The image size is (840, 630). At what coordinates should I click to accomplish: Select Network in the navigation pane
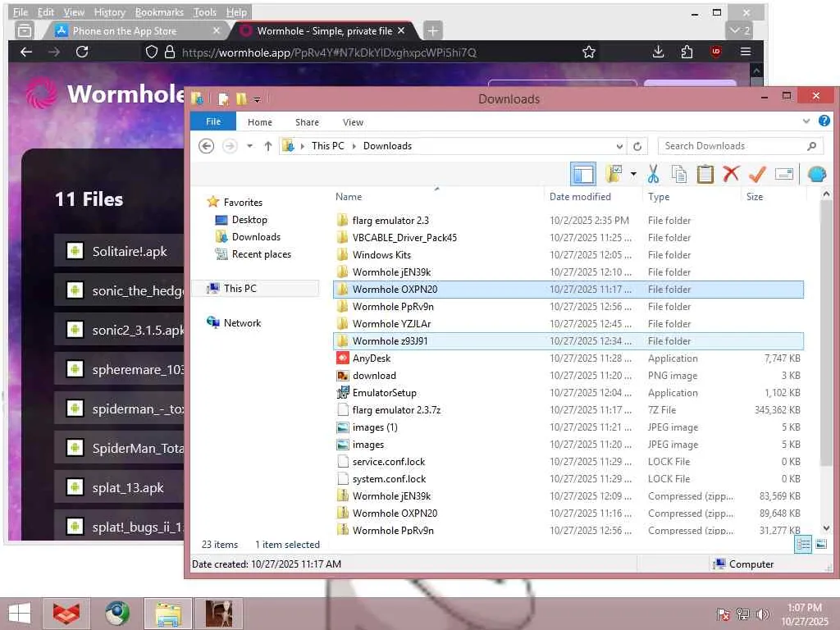coord(242,323)
